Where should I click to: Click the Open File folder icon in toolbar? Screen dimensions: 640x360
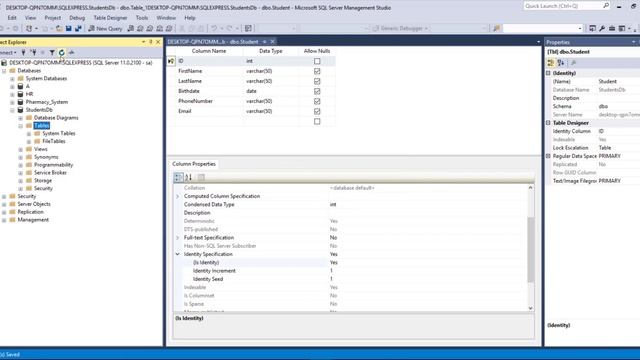pyautogui.click(x=59, y=29)
